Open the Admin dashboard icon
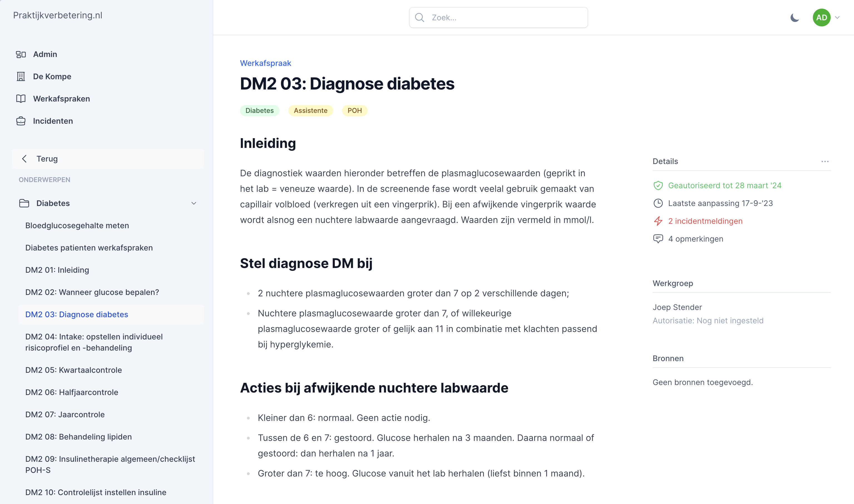 pos(21,54)
